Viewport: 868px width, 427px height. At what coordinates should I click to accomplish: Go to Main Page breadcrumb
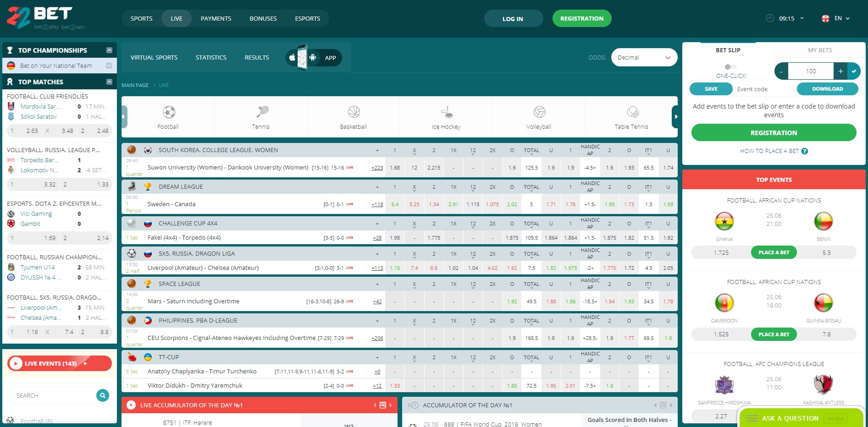click(135, 85)
